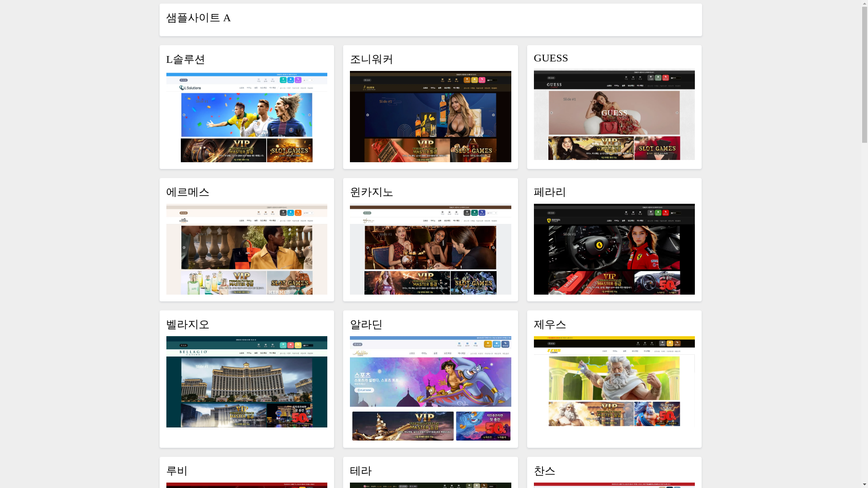868x488 pixels.
Task: Open the 제우스 card title
Action: pyautogui.click(x=550, y=325)
